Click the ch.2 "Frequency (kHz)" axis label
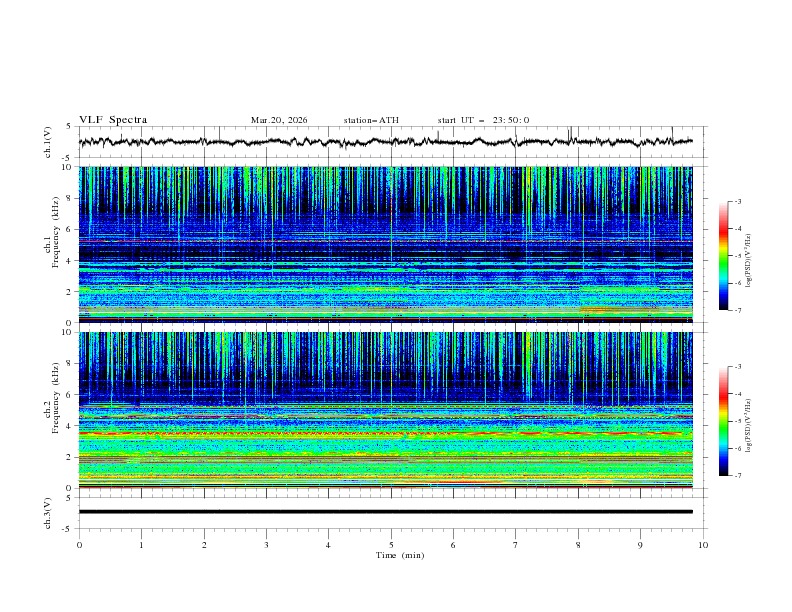The width and height of the screenshot is (792, 612). pos(55,398)
